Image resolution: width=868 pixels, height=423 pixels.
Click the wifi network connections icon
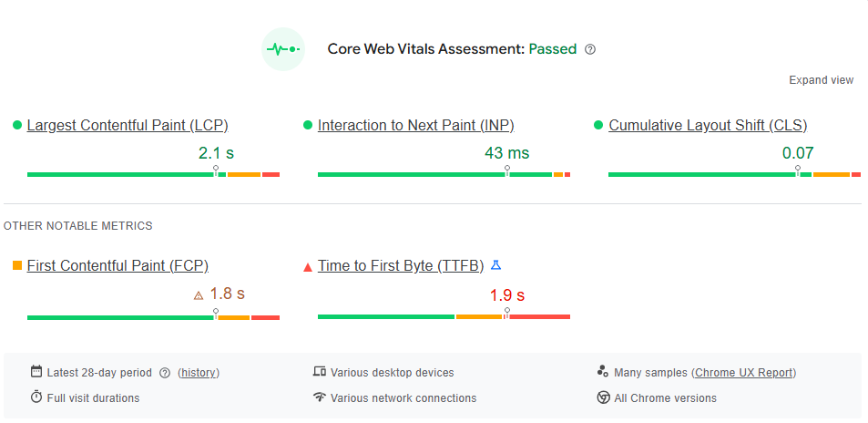[320, 397]
